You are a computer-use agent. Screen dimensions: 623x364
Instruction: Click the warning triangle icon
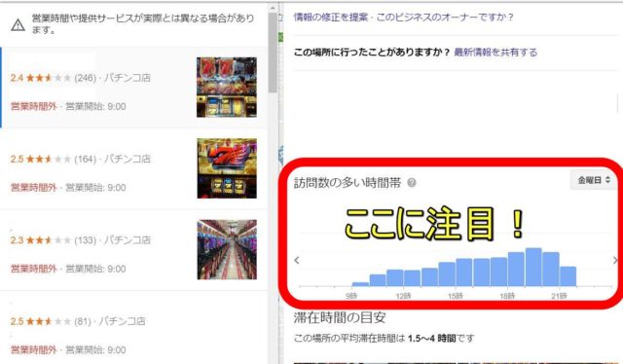click(x=18, y=25)
